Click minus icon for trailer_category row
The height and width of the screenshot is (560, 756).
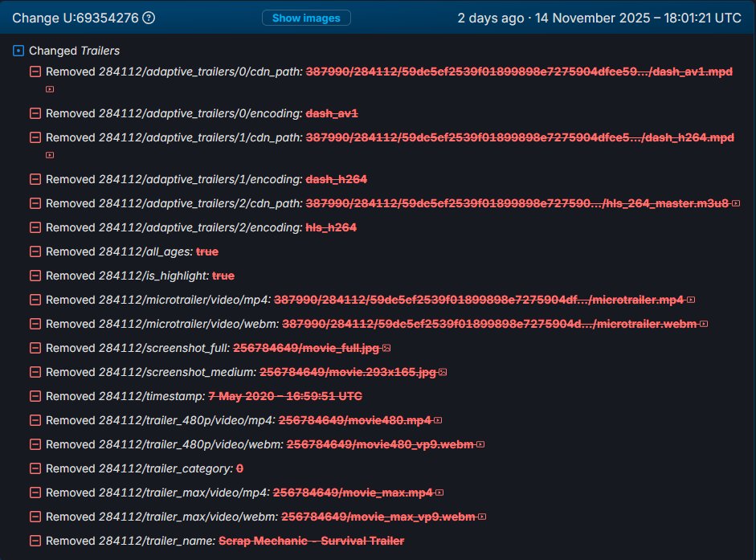pos(35,469)
